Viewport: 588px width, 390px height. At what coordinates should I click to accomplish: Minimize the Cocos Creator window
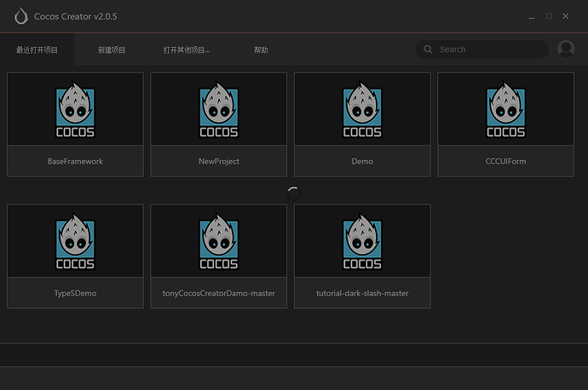coord(532,16)
